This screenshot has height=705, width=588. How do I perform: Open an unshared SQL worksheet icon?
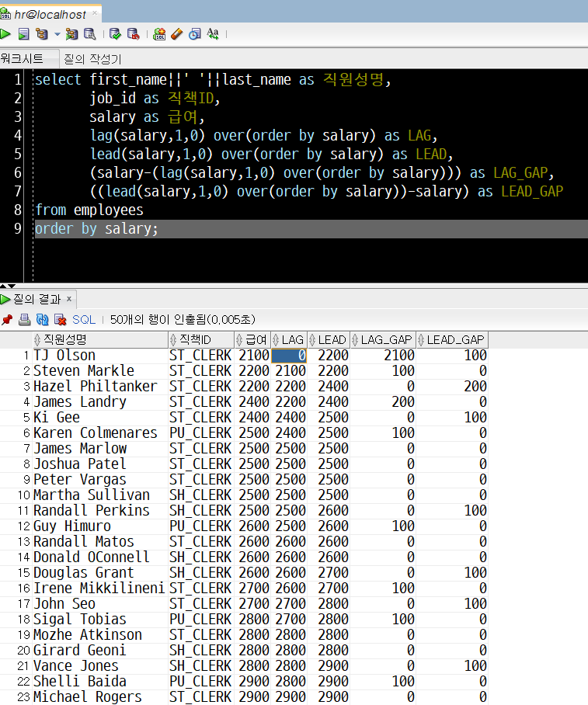[x=159, y=33]
